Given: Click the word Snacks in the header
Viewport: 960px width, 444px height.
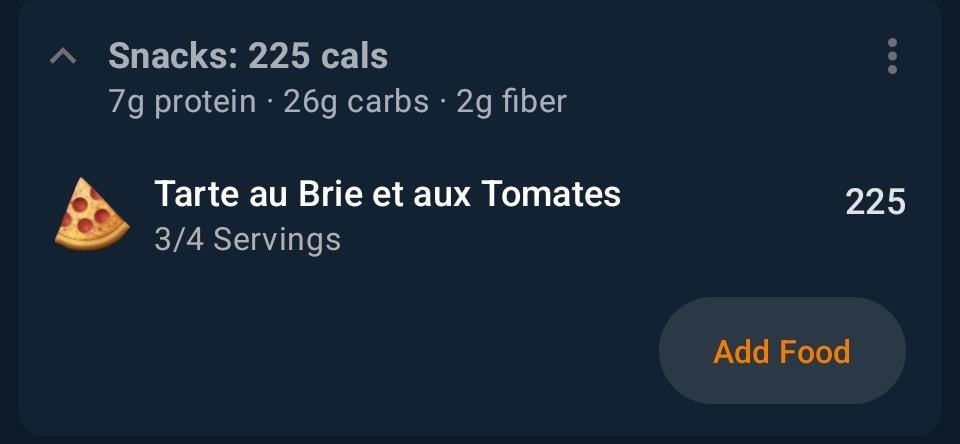Looking at the screenshot, I should tap(168, 56).
